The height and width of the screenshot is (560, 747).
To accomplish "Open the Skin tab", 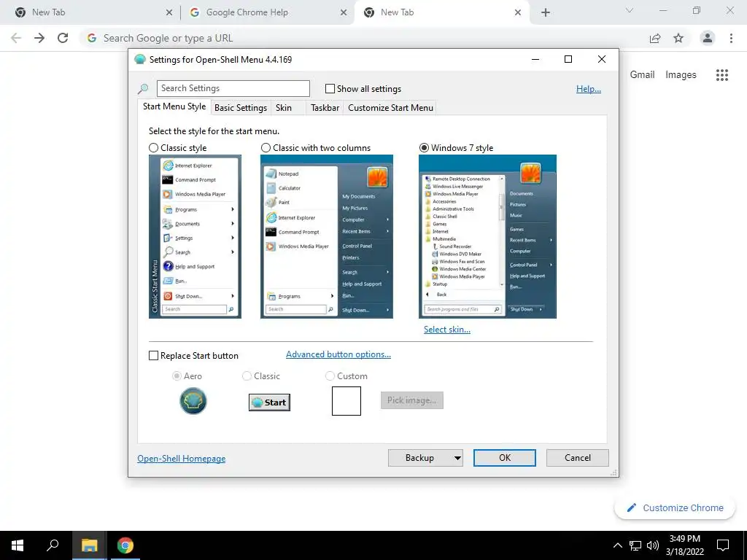I will coord(284,108).
